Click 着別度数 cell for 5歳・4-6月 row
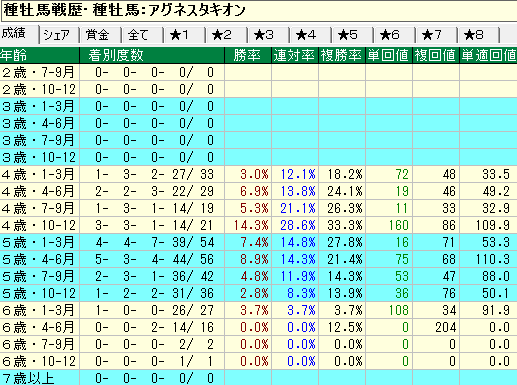517x385 pixels. (152, 259)
